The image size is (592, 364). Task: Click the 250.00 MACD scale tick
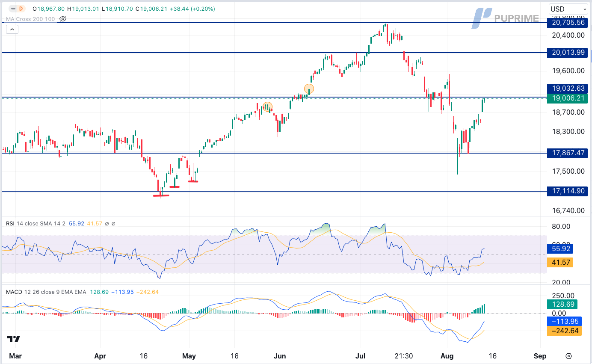[563, 296]
